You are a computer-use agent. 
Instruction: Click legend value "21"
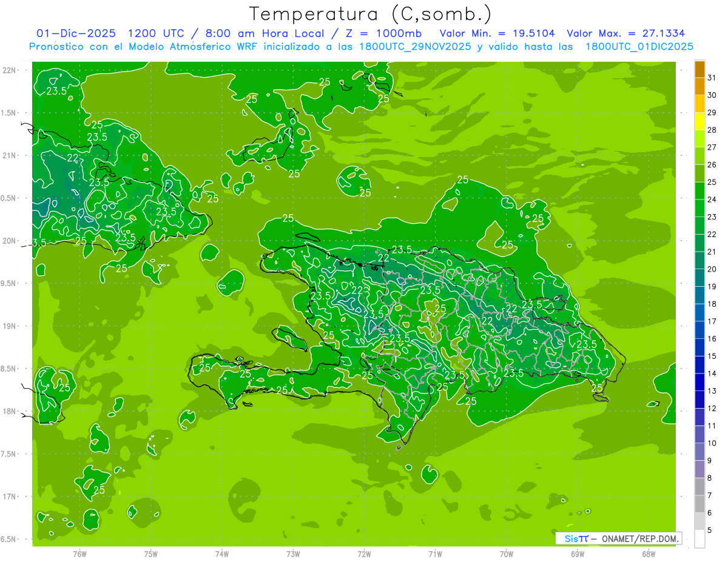(712, 252)
